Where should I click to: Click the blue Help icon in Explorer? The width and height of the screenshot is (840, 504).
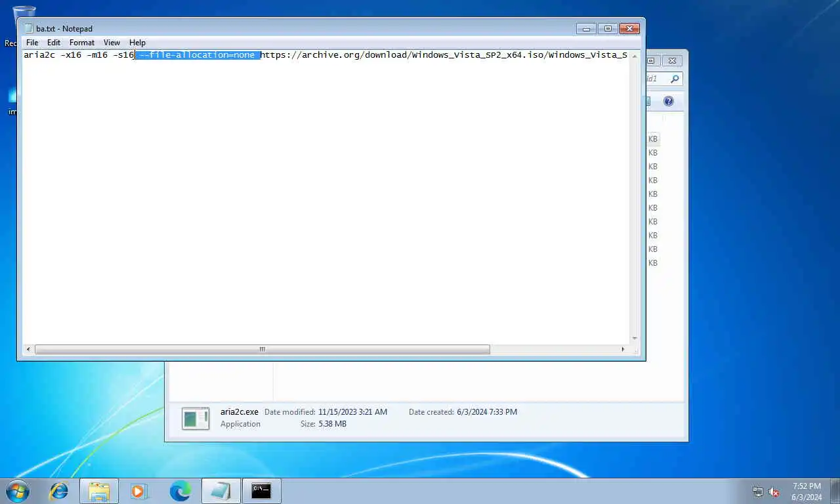669,101
